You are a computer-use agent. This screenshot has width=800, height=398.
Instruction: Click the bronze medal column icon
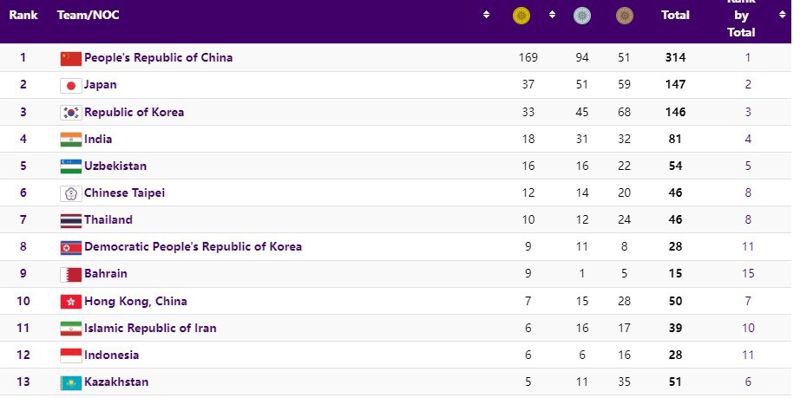pos(624,16)
